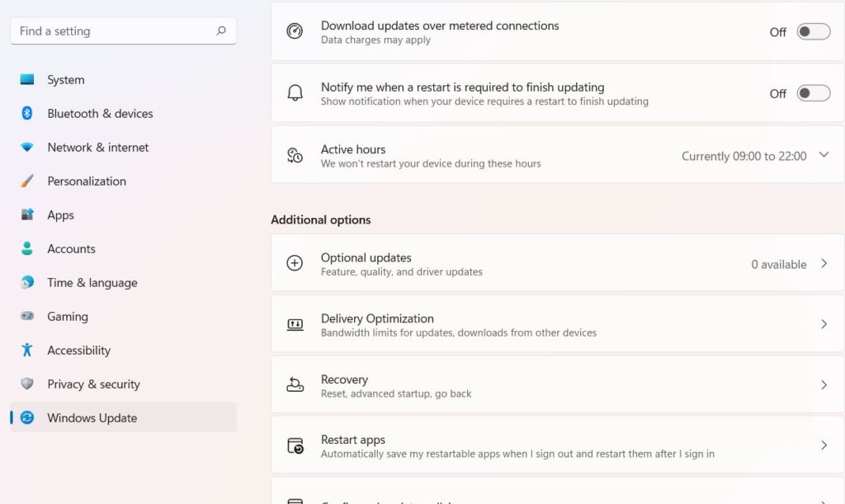The height and width of the screenshot is (504, 845).
Task: Toggle Download updates over metered connections
Action: tap(813, 32)
